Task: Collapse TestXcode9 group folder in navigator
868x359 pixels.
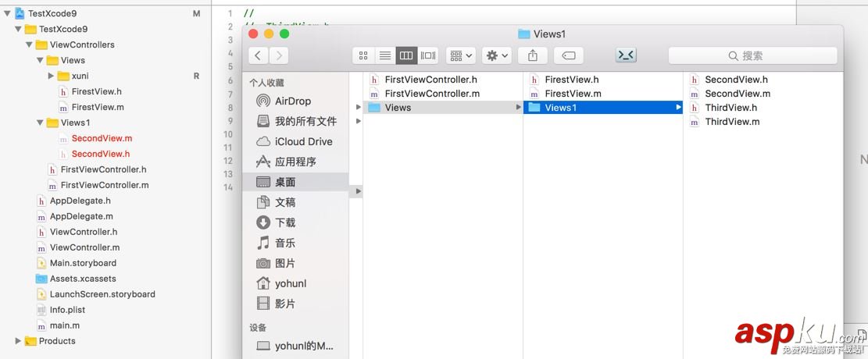Action: click(18, 29)
